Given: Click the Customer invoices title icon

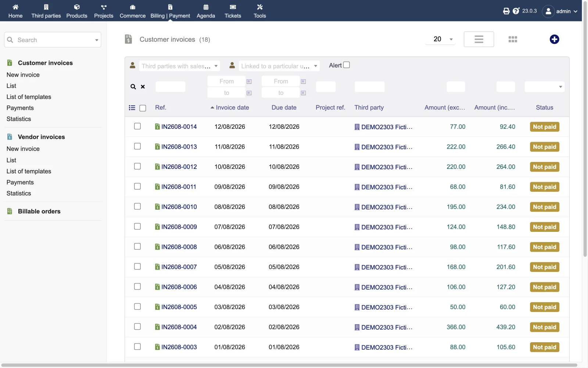Looking at the screenshot, I should (128, 39).
